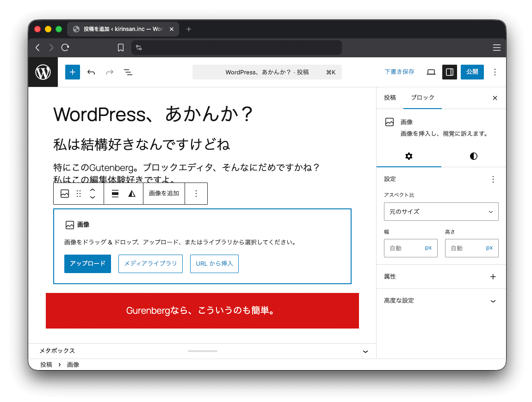This screenshot has width=532, height=402.
Task: Open a new browser tab
Action: pos(189,29)
